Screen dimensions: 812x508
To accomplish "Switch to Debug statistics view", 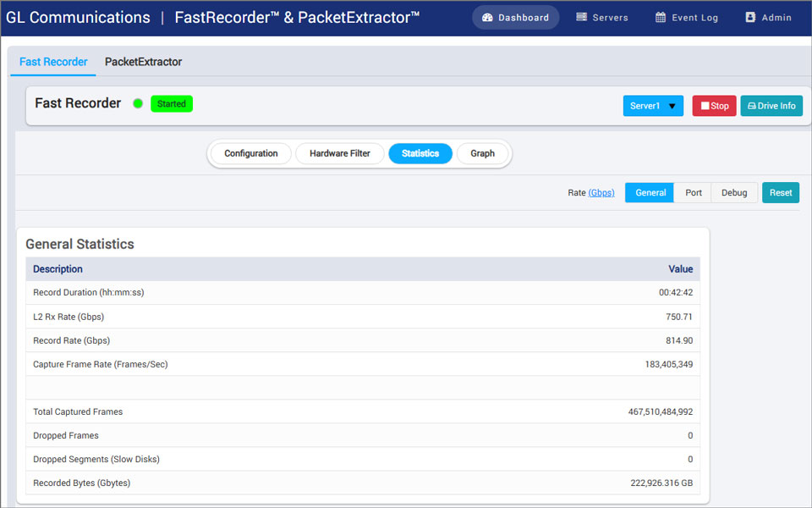I will point(734,192).
